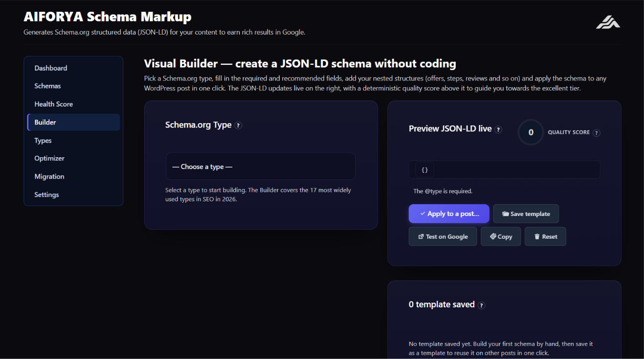Click the Visual Builder heading text
644x359 pixels.
click(x=300, y=63)
